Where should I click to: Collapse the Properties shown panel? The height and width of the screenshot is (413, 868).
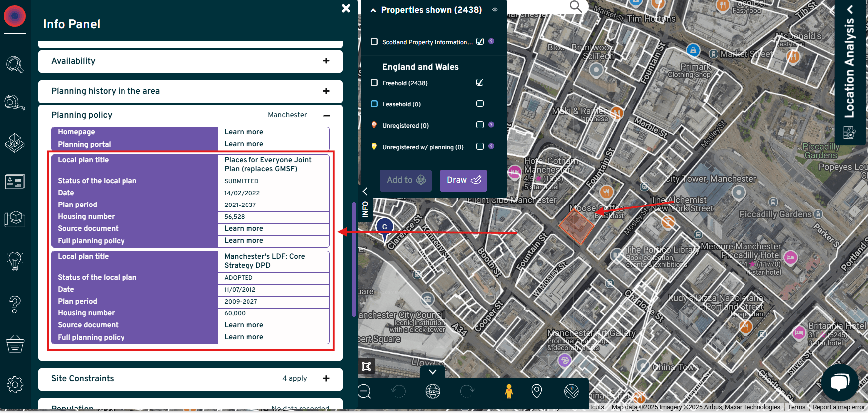(x=373, y=10)
